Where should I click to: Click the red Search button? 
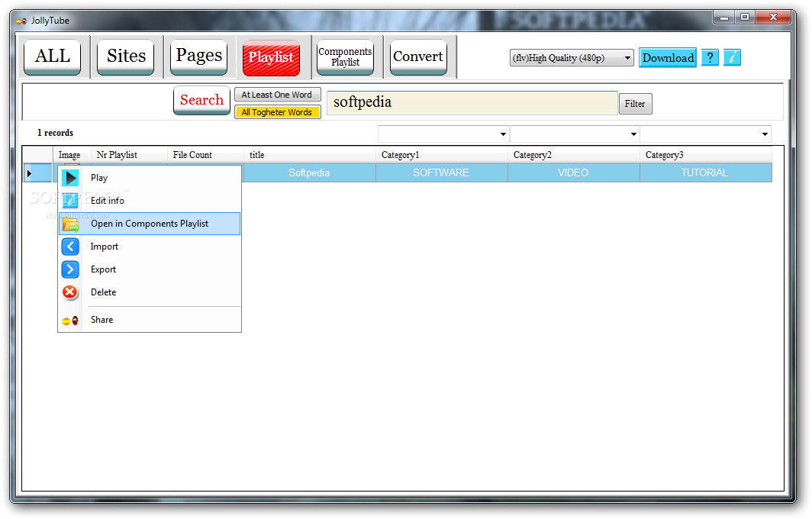click(202, 100)
